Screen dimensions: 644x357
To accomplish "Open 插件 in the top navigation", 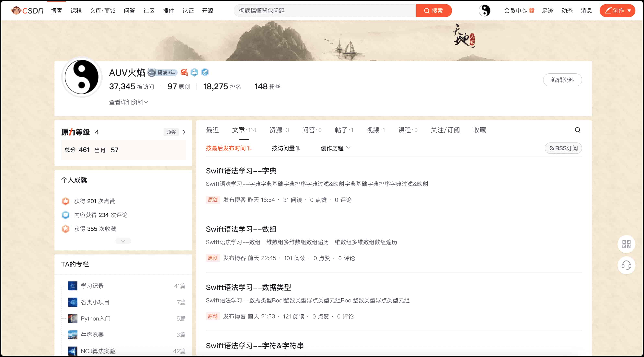I will [x=168, y=11].
